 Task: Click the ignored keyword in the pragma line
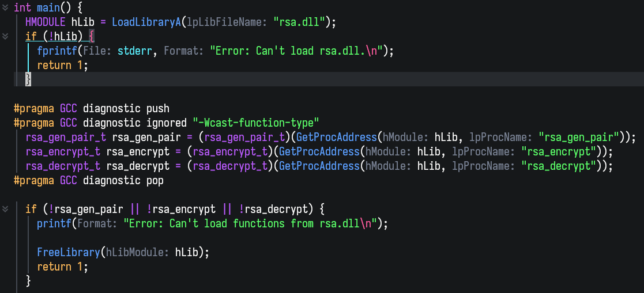pyautogui.click(x=167, y=123)
